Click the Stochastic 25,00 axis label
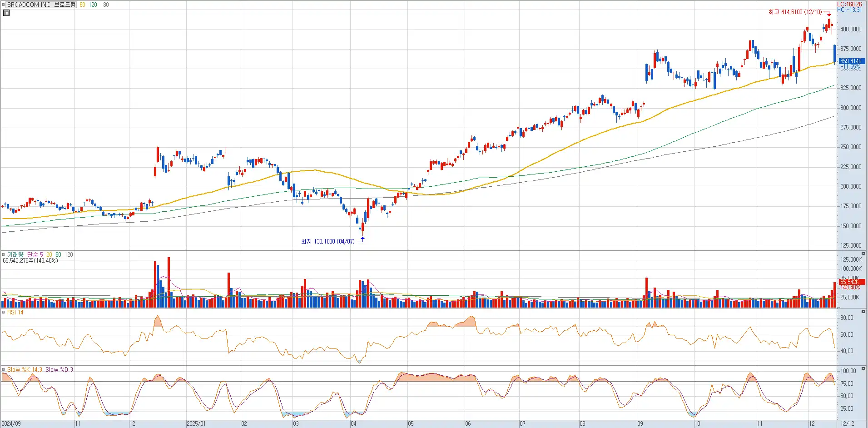 point(847,408)
